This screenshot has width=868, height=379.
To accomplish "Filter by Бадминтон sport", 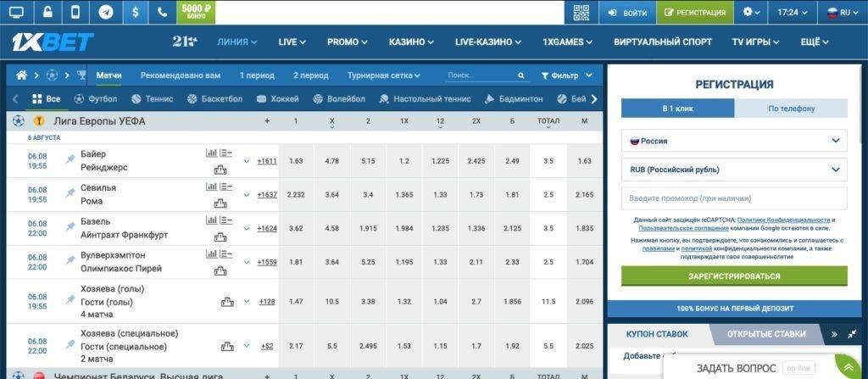I will (514, 99).
